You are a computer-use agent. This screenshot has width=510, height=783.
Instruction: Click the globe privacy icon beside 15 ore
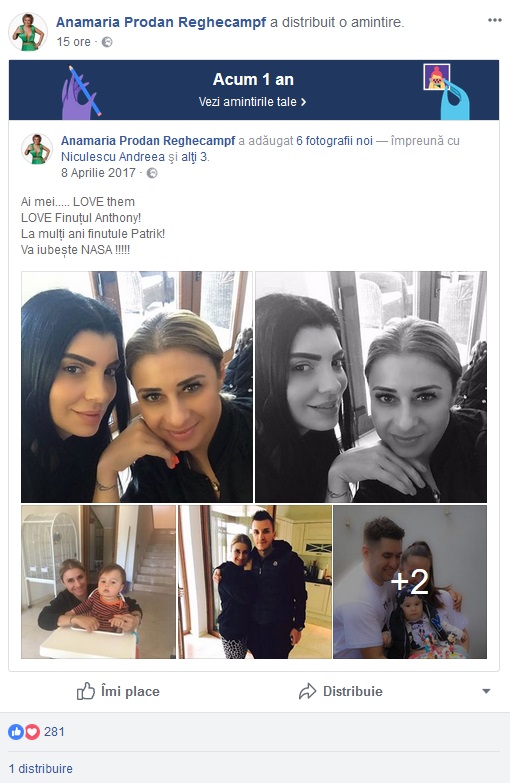(107, 42)
